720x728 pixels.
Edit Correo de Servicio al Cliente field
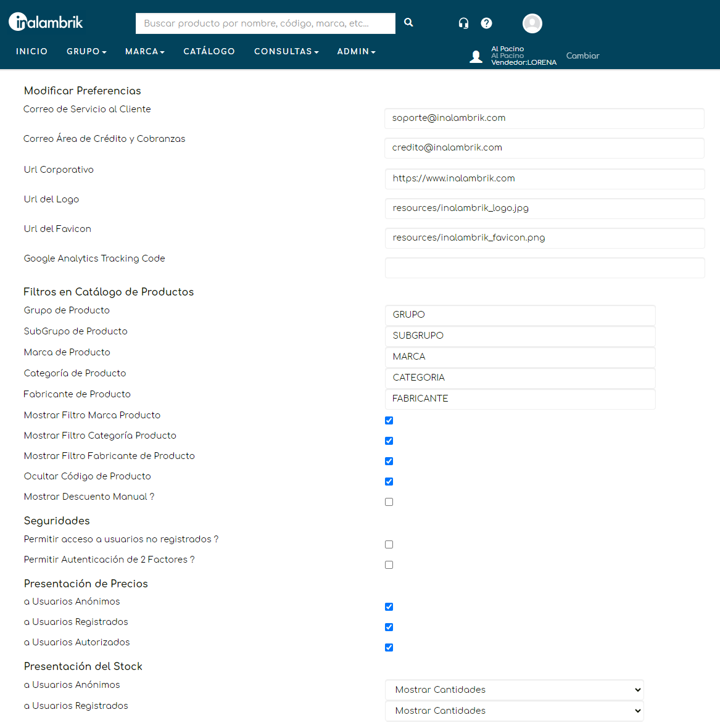pos(544,118)
